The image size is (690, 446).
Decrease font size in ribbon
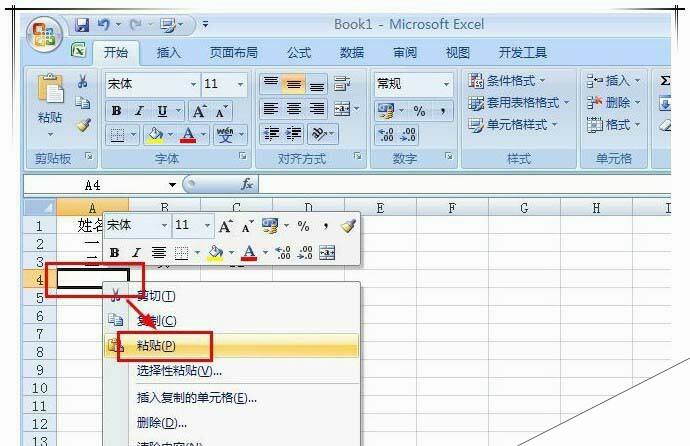(222, 111)
